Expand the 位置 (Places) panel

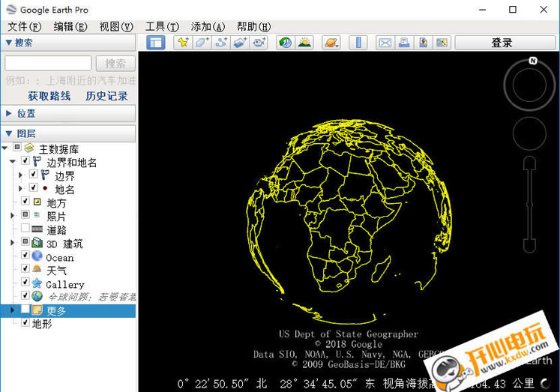9,113
